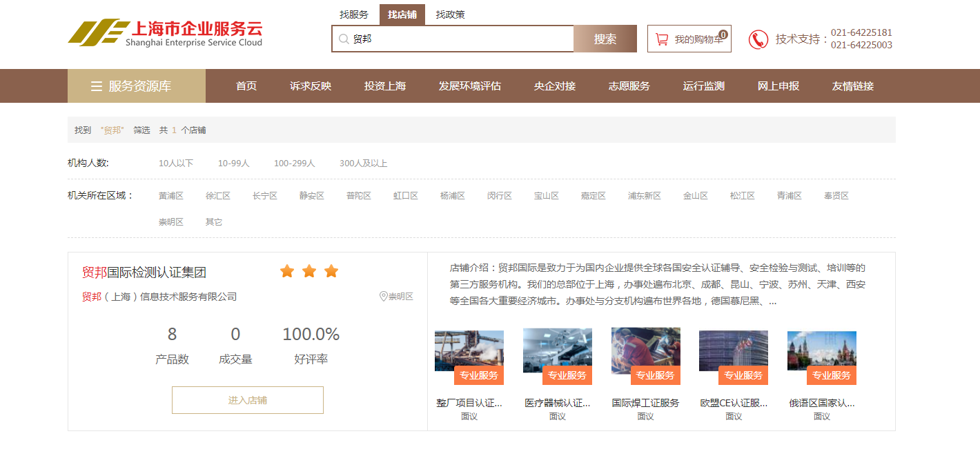Screen dimensions: 980x456
Task: Select the 10人以下 staff size filter
Action: point(177,163)
